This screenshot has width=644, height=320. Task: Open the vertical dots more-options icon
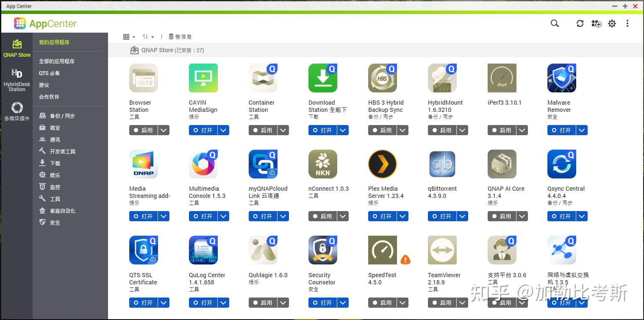click(x=627, y=24)
